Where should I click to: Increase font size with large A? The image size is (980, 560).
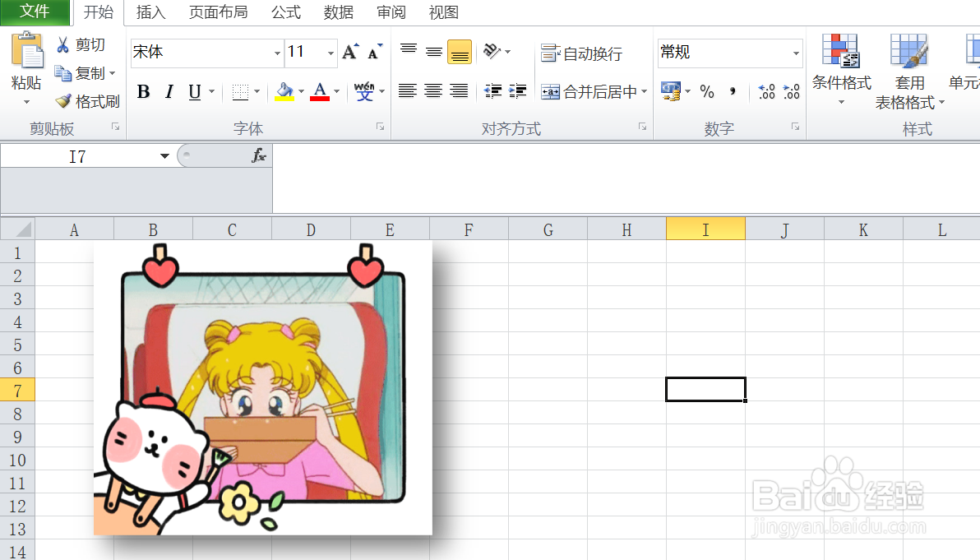pos(350,52)
